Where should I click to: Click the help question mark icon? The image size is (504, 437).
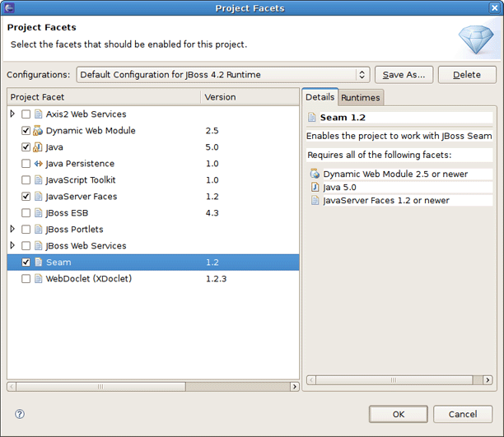20,414
